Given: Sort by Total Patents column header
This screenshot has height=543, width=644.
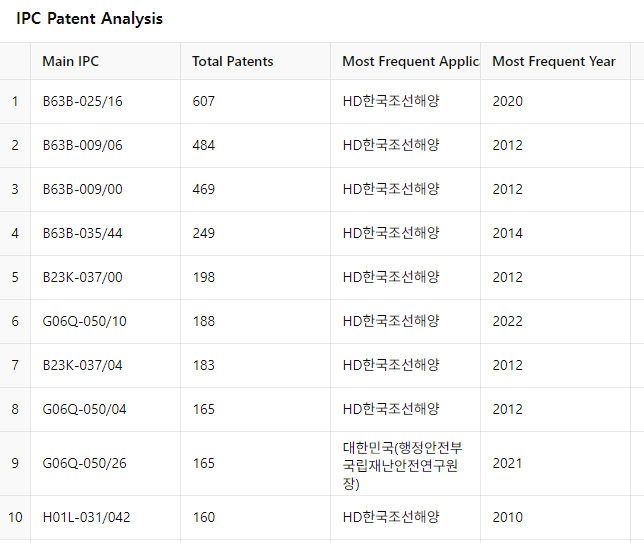Looking at the screenshot, I should [255, 61].
